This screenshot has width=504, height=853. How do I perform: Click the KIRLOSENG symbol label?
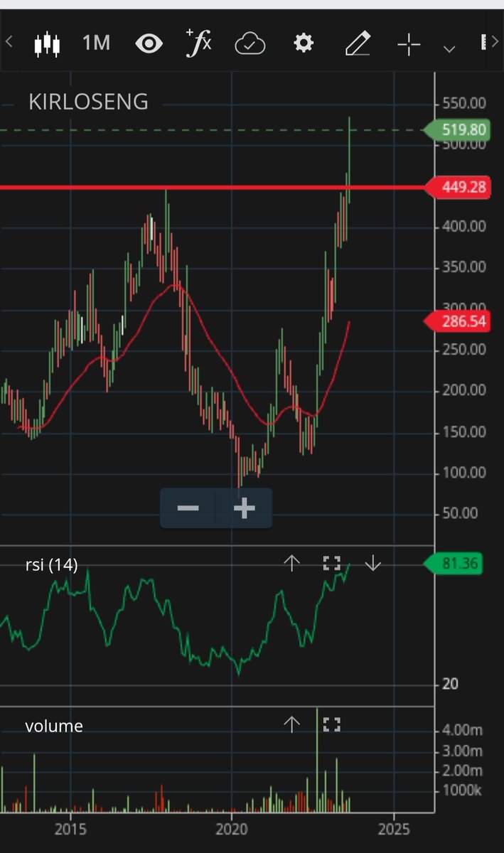coord(88,102)
